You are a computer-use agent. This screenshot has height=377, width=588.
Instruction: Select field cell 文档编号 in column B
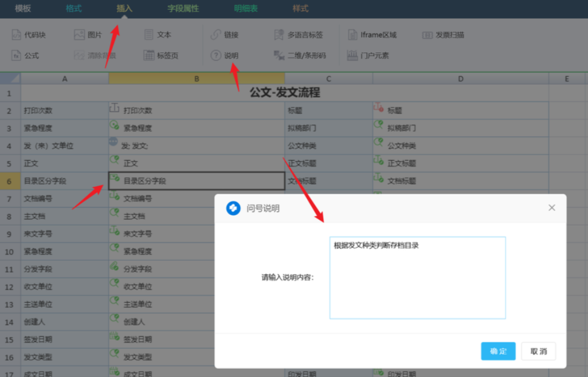162,199
